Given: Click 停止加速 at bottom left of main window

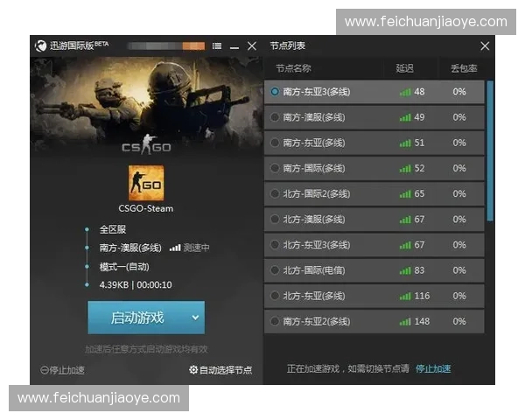Looking at the screenshot, I should coord(67,370).
